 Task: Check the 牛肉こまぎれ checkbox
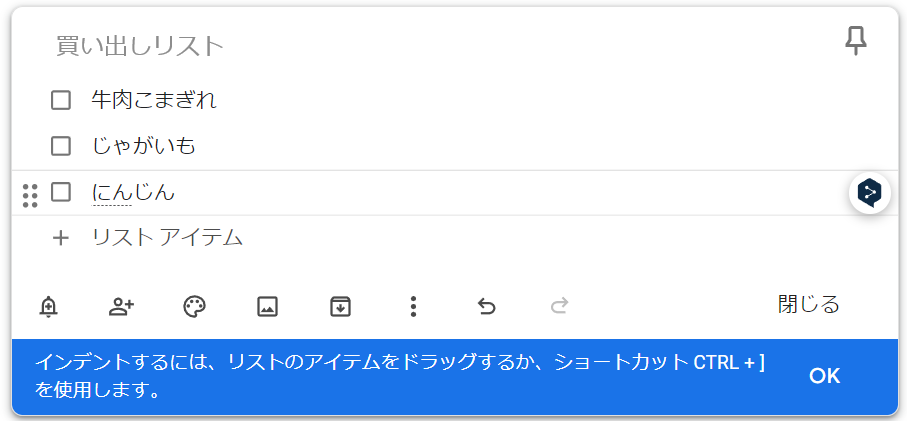[x=61, y=100]
